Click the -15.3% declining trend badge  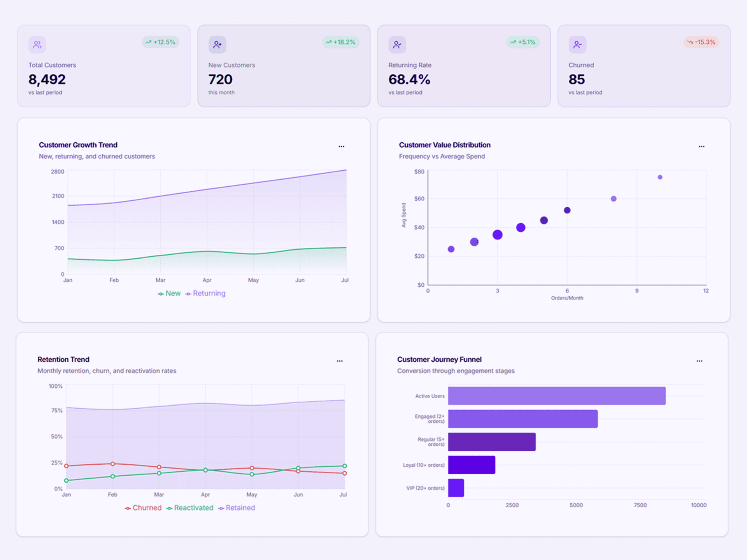tap(701, 42)
